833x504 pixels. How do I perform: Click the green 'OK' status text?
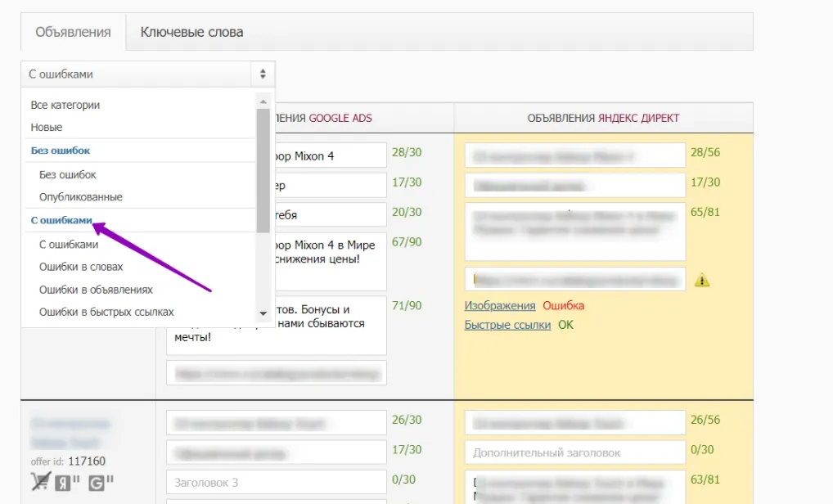point(565,325)
